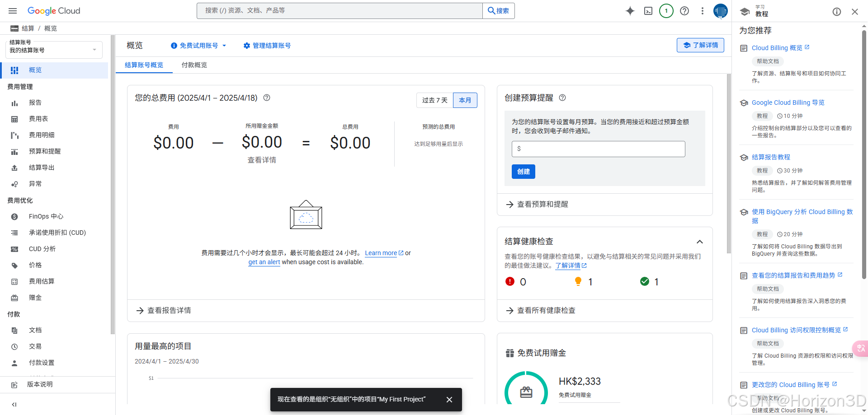Open 赠金 in the sidebar
The height and width of the screenshot is (415, 868).
(54, 298)
